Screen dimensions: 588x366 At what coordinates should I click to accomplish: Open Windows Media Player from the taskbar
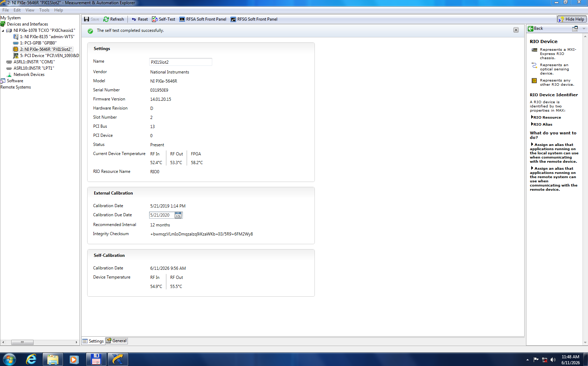click(x=74, y=359)
